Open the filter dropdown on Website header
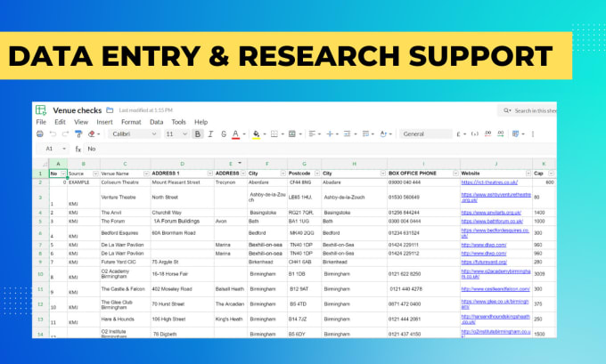 [528, 174]
